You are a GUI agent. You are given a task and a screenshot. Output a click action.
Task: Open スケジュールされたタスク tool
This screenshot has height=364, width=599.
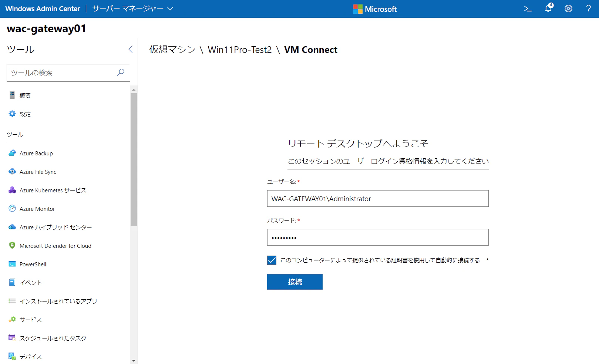coord(53,338)
